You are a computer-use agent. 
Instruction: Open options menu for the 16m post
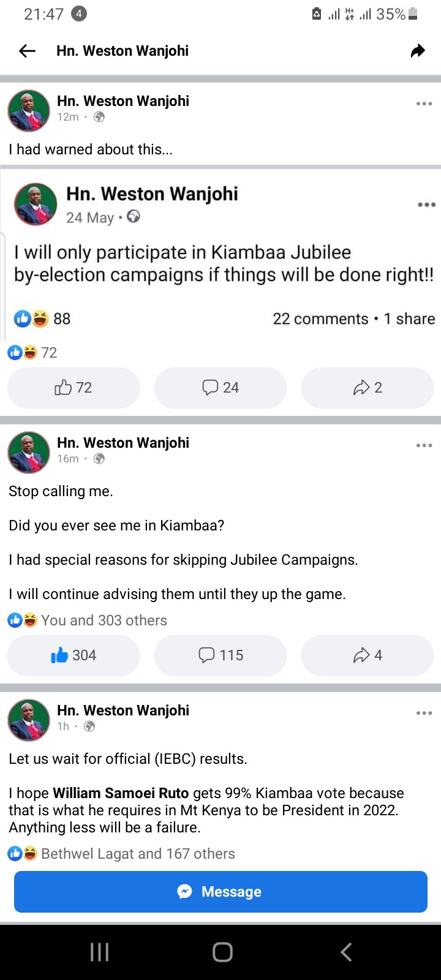(424, 445)
